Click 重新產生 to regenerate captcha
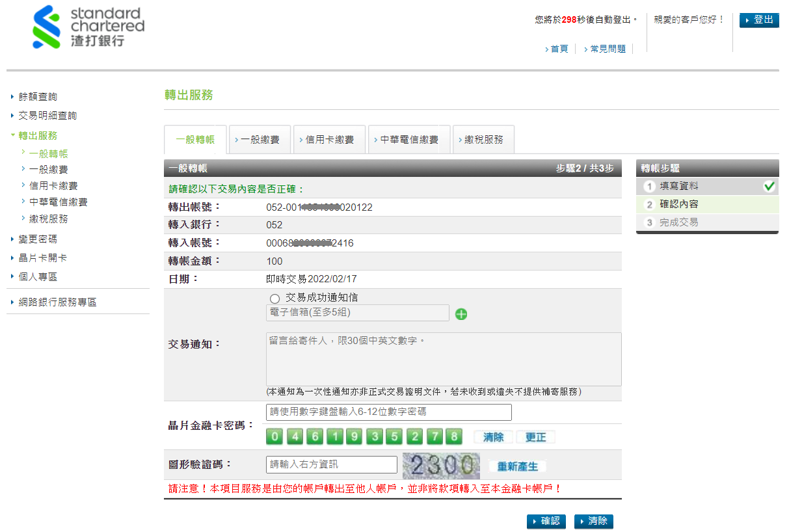The width and height of the screenshot is (789, 532). tap(517, 466)
